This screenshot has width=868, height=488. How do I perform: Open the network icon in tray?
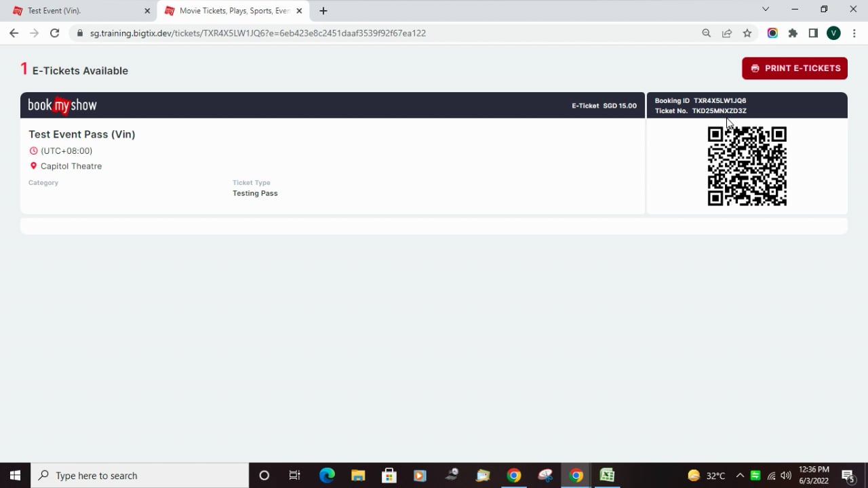[x=771, y=476]
